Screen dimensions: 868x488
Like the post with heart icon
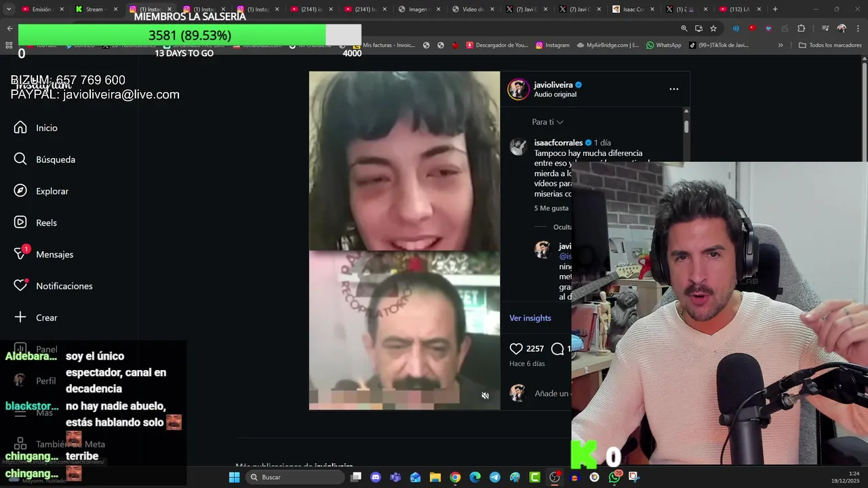pyautogui.click(x=516, y=348)
